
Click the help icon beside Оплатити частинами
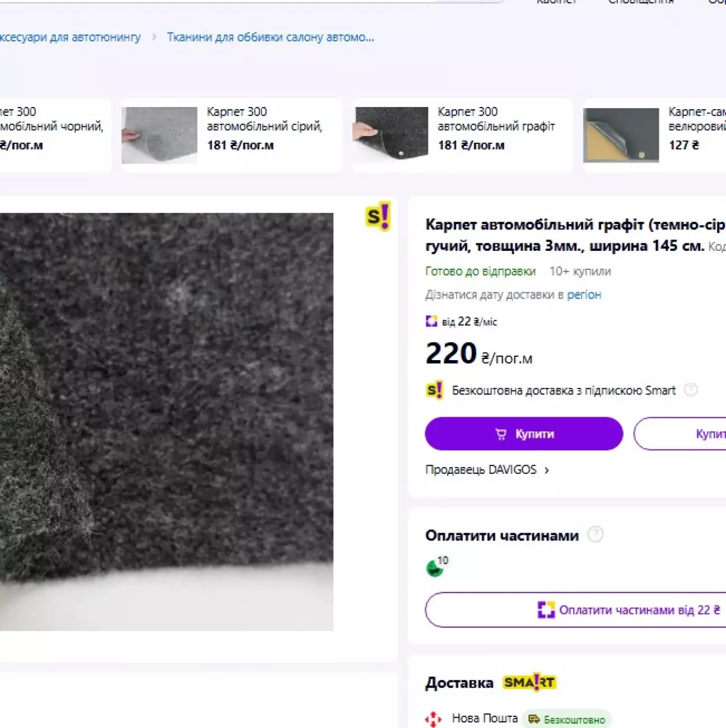coord(595,535)
